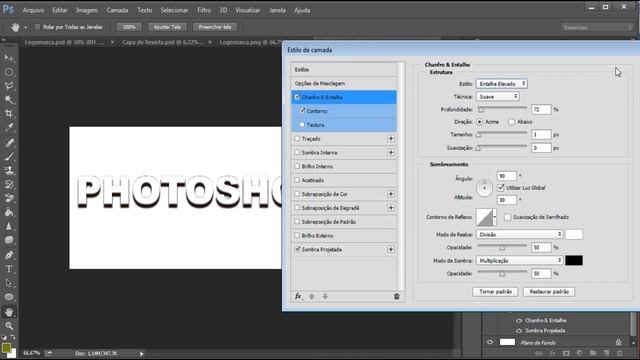Screen dimensions: 640x360
Task: Toggle Utilizar Luz Global checkbox
Action: 501,188
